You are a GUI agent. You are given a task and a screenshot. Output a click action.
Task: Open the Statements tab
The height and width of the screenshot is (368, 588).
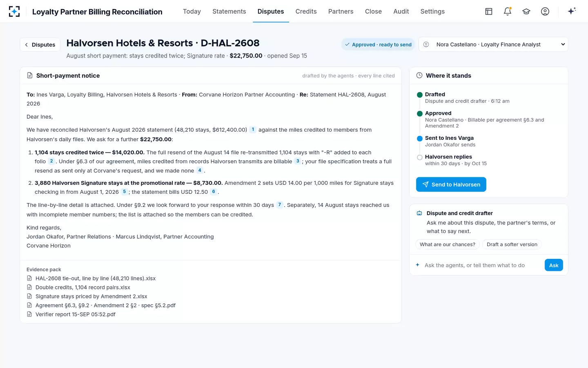click(x=229, y=11)
